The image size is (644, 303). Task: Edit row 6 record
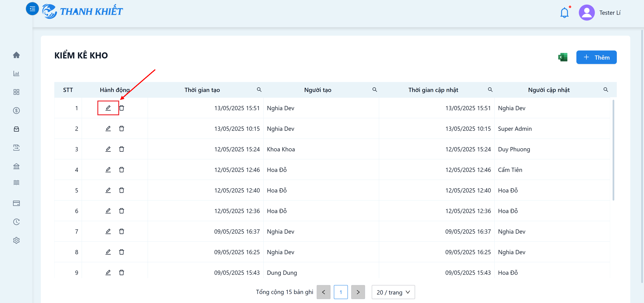pyautogui.click(x=108, y=211)
